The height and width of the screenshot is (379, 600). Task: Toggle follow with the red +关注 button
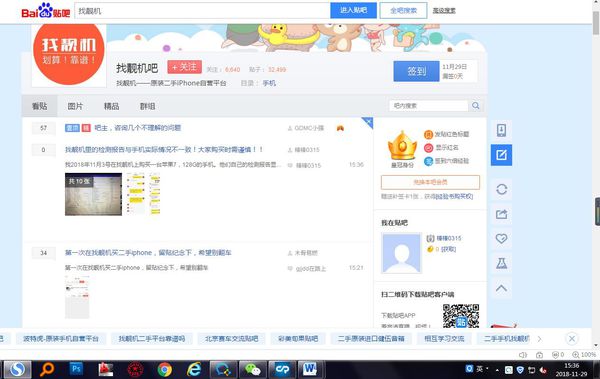[184, 67]
